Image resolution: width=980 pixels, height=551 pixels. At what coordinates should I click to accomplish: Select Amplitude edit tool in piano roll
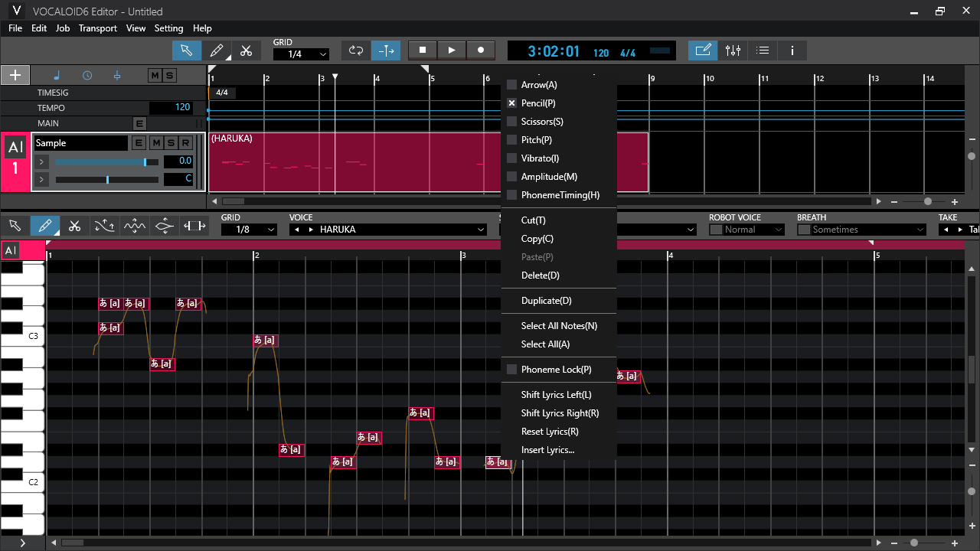(x=164, y=226)
